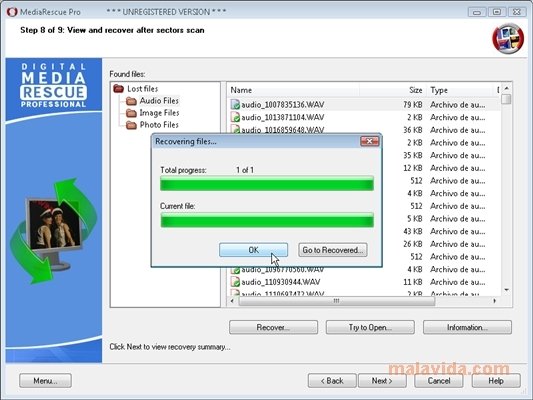Click the Total progress bar
533x400 pixels.
[x=267, y=183]
